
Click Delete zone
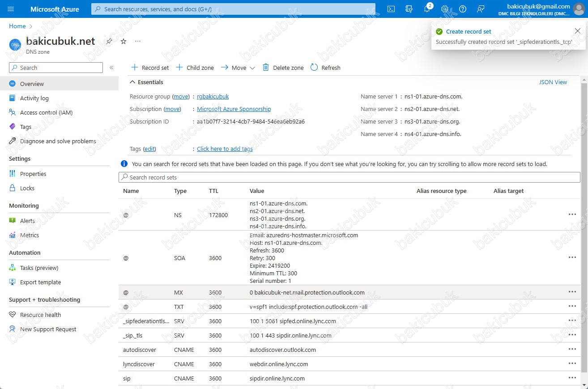click(283, 68)
